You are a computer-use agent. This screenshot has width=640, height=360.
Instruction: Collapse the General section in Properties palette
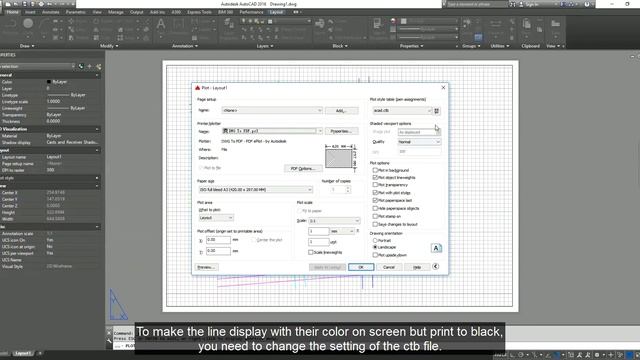pyautogui.click(x=97, y=75)
